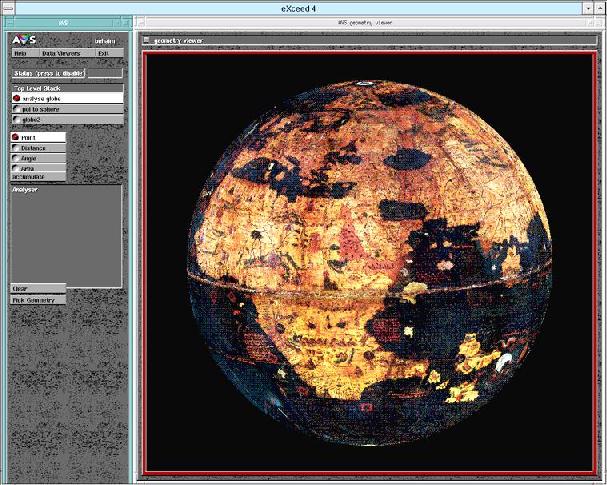Select the analyse globe radio option
This screenshot has height=485, width=607.
coord(68,98)
